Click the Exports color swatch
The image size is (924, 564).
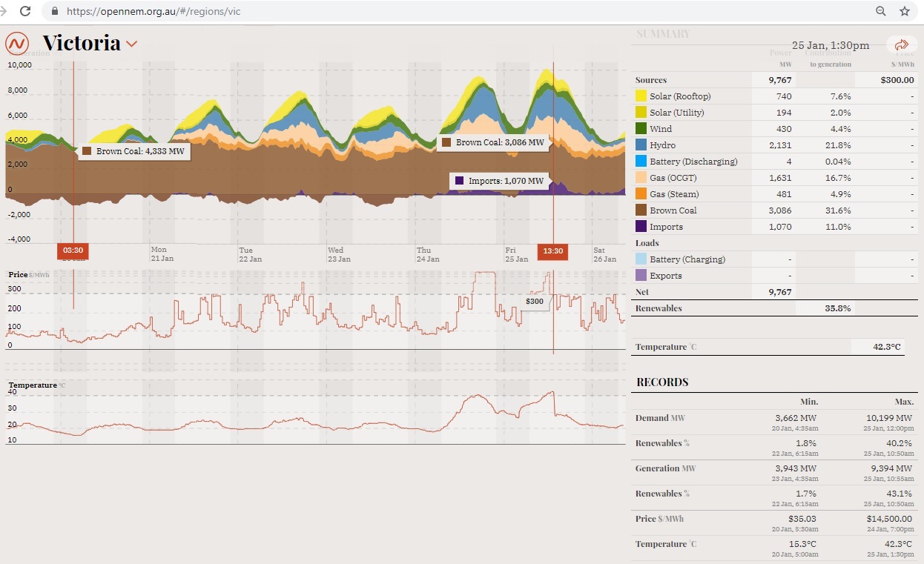(641, 276)
